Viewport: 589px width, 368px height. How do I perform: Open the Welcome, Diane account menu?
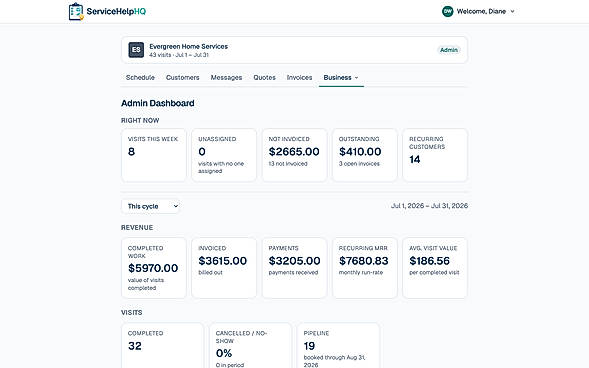(478, 11)
